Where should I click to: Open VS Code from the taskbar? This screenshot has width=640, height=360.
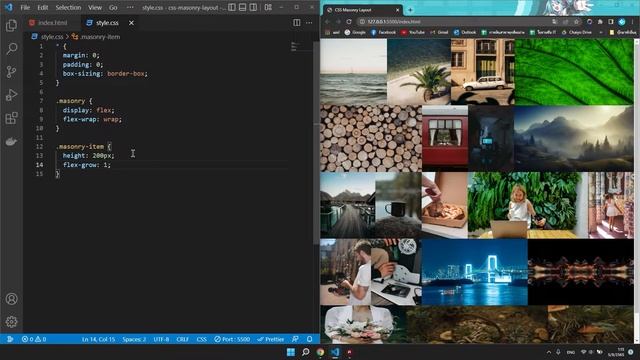(x=335, y=352)
